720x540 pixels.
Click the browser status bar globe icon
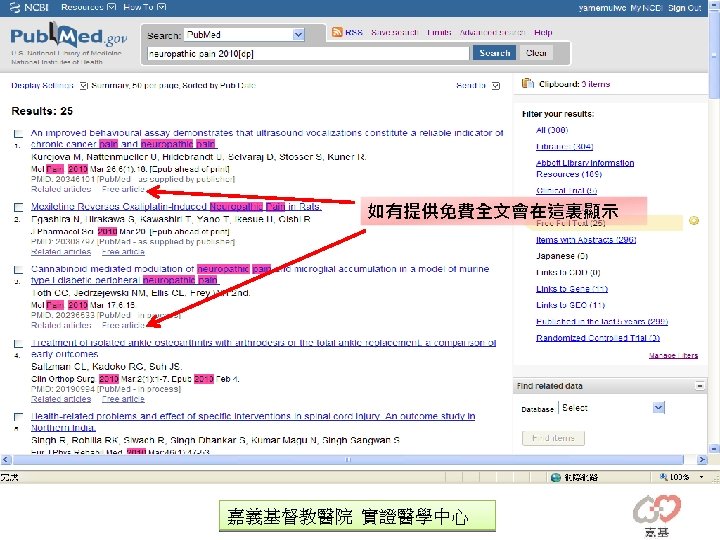click(x=556, y=478)
